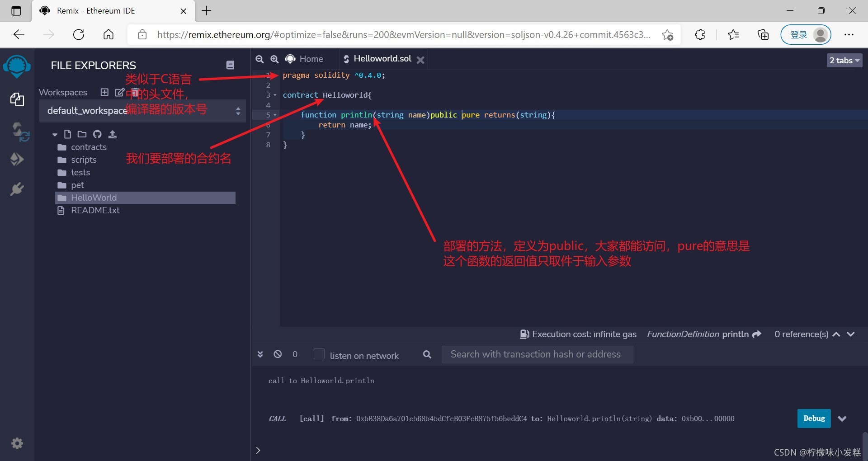
Task: Open the browser home page
Action: coord(108,34)
